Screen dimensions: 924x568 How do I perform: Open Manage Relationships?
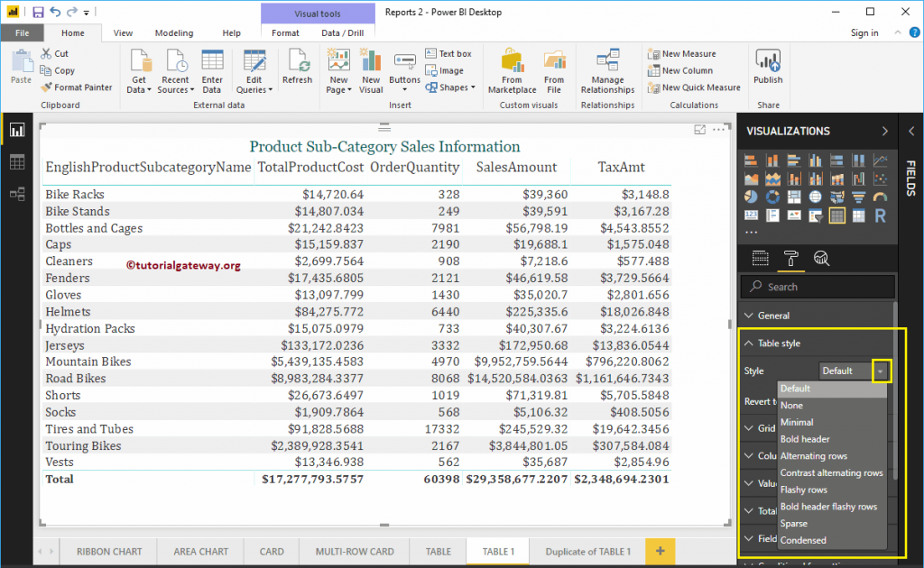coord(608,72)
